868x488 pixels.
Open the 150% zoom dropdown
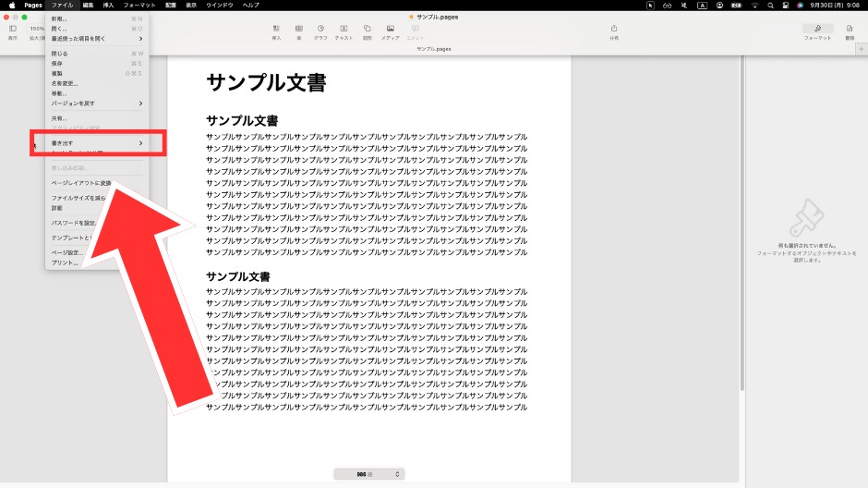tap(37, 29)
